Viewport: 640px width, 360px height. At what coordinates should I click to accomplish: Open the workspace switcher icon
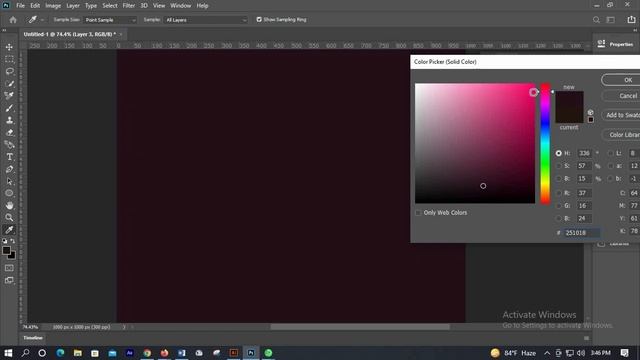point(611,20)
